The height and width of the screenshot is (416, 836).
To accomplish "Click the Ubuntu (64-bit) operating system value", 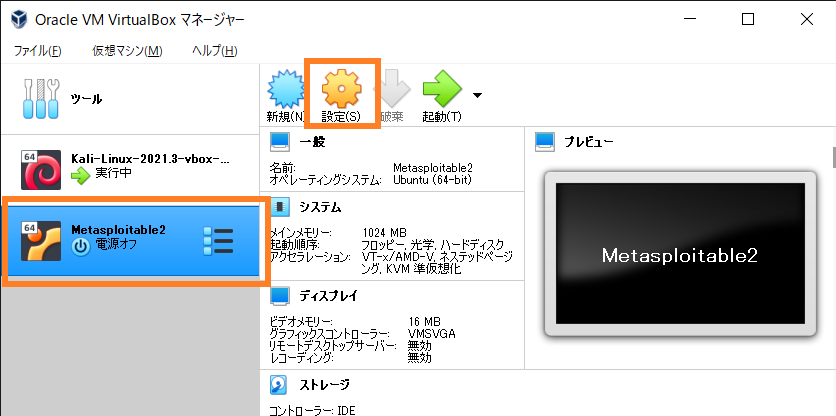I will (432, 180).
